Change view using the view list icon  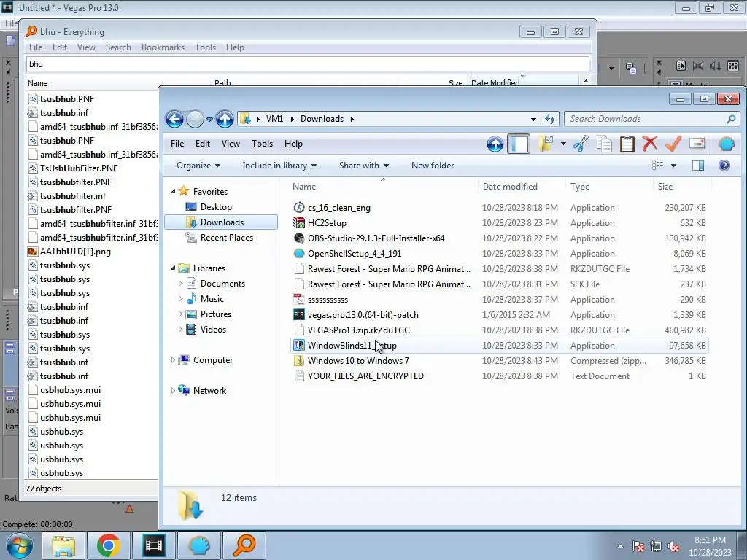(x=658, y=166)
